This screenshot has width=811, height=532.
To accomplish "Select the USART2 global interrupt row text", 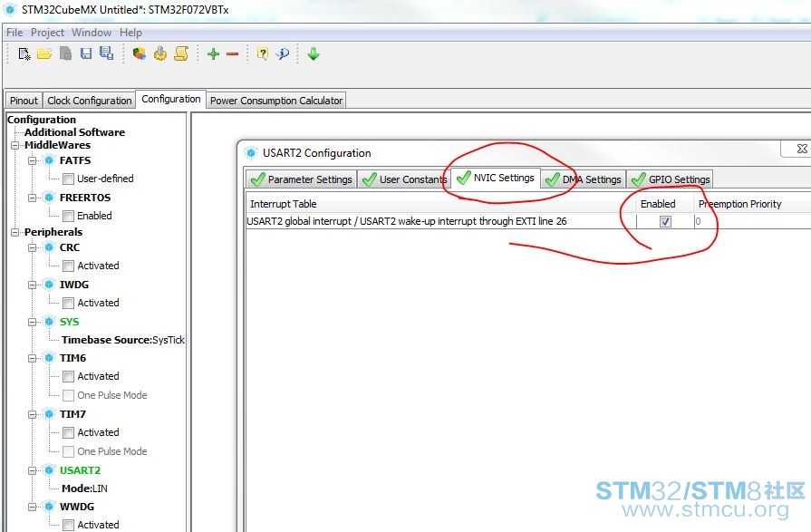I will pyautogui.click(x=407, y=221).
